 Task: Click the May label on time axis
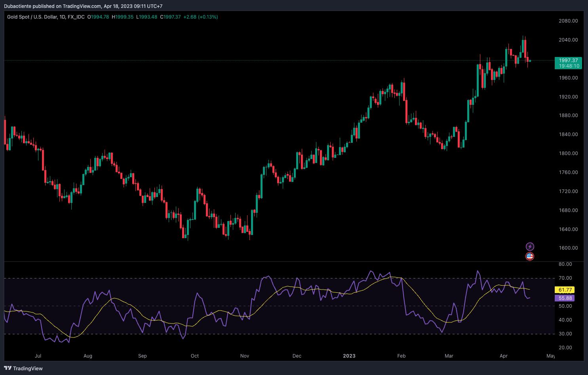(551, 356)
